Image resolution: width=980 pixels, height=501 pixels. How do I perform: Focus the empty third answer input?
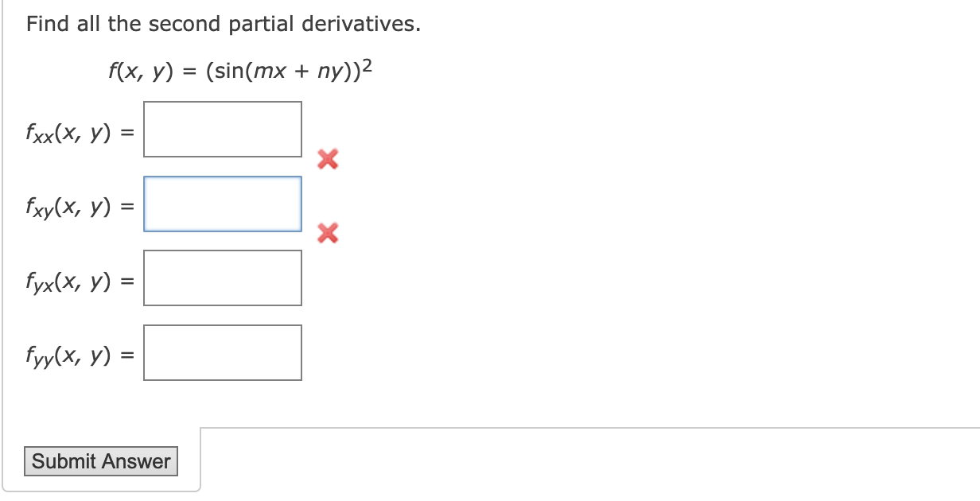(222, 278)
